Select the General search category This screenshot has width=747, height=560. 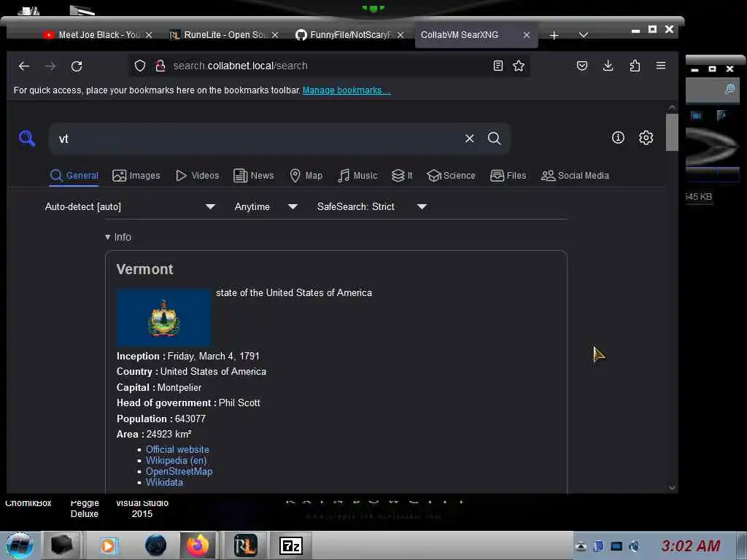click(74, 176)
